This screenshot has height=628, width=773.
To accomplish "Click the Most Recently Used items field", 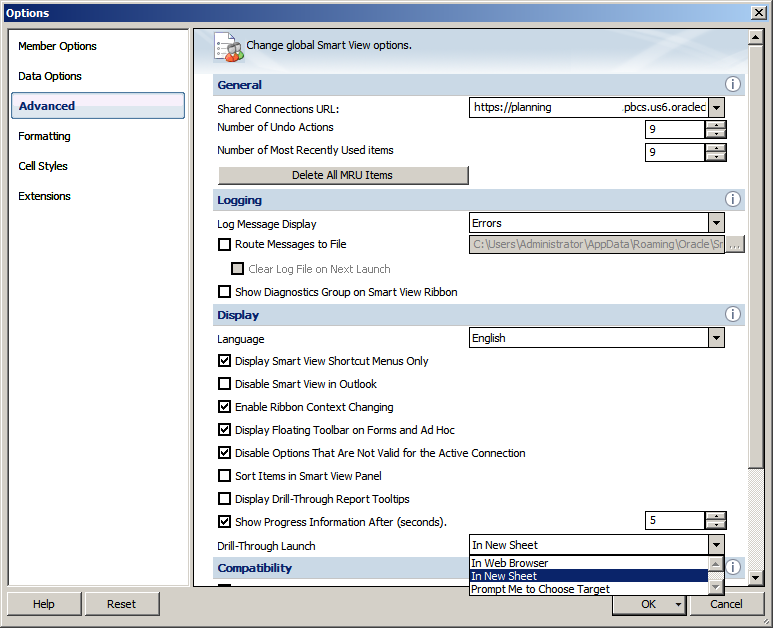I will [675, 152].
